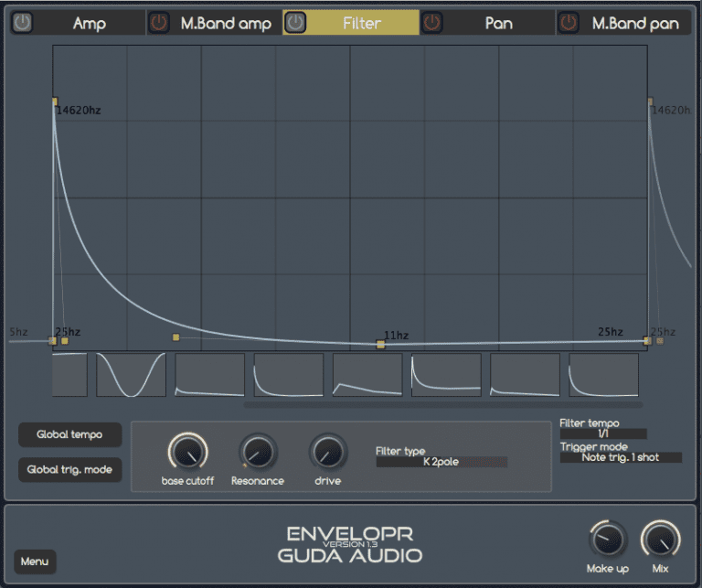Choose the sixth preset thumbnail with decay to sustain

[x=446, y=375]
